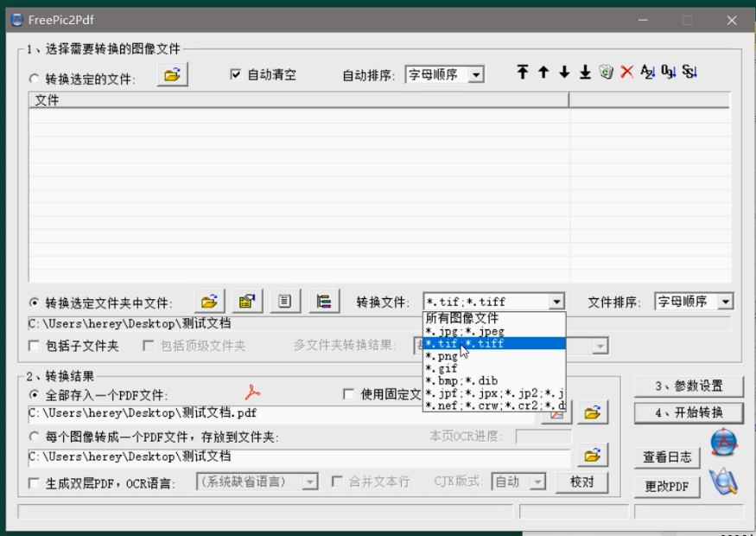Toggle the 合并文本行 checkbox
This screenshot has width=756, height=536.
(x=338, y=482)
